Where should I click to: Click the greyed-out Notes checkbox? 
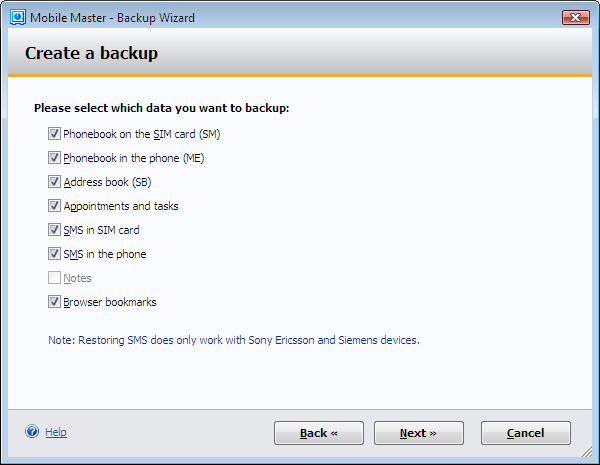pos(54,278)
